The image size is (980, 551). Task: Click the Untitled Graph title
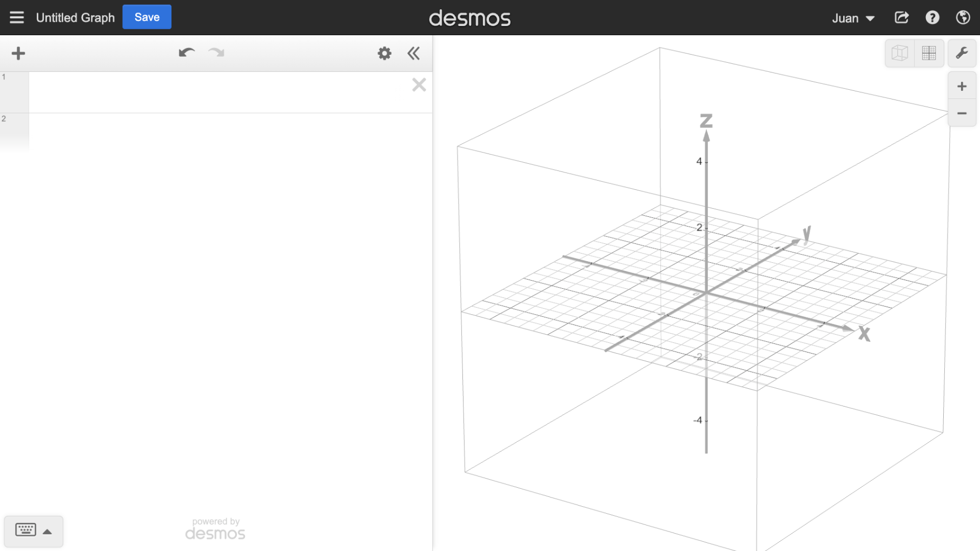[x=75, y=18]
